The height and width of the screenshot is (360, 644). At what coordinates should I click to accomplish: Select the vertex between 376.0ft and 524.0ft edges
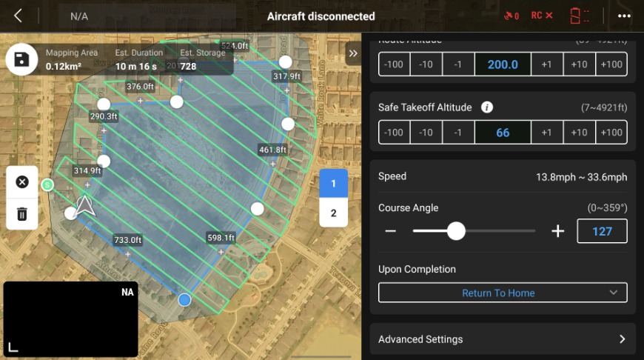177,102
